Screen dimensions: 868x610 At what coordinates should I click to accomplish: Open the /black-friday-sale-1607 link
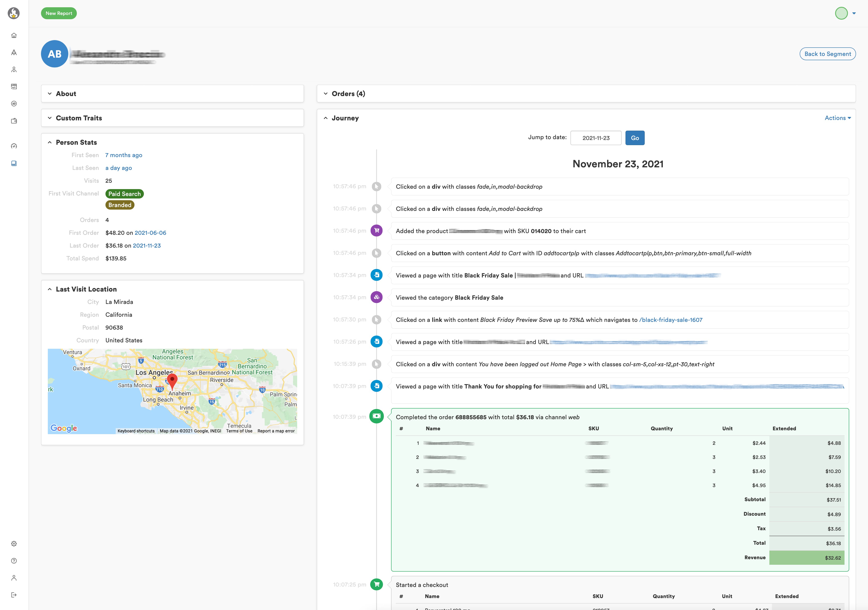pos(670,320)
